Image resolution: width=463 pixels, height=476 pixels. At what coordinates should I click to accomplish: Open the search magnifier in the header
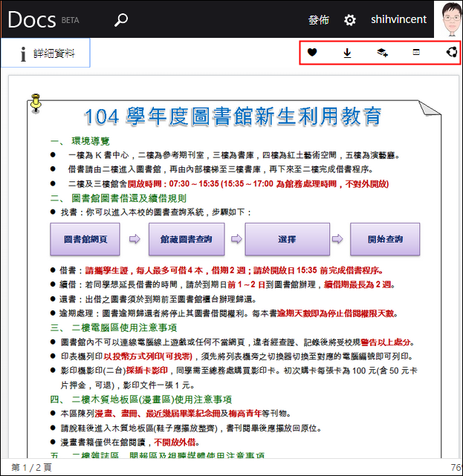point(121,20)
